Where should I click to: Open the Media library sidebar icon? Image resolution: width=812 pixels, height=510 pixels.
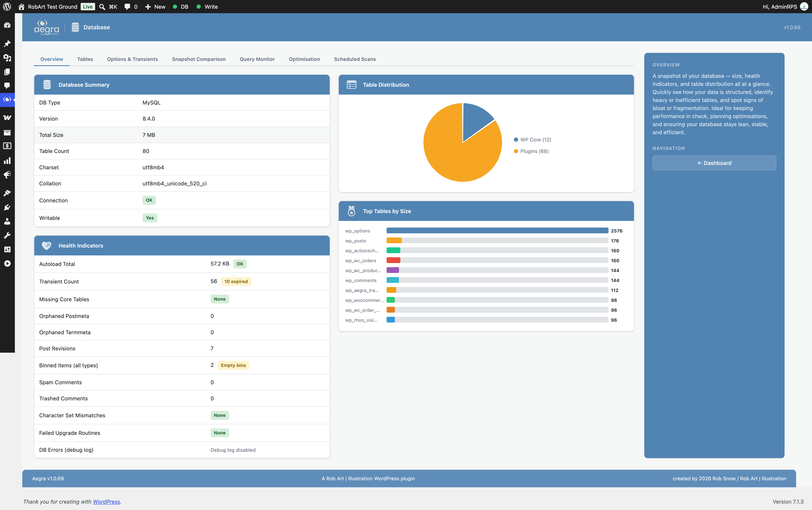coord(7,58)
